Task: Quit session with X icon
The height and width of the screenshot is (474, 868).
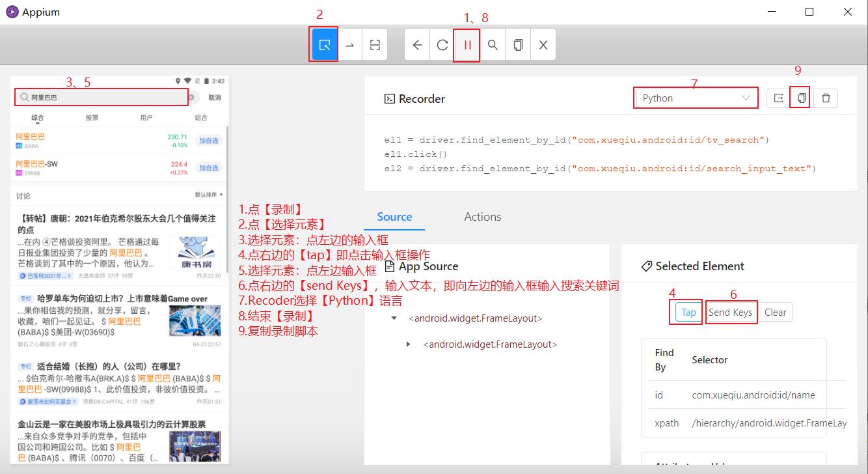Action: [543, 45]
